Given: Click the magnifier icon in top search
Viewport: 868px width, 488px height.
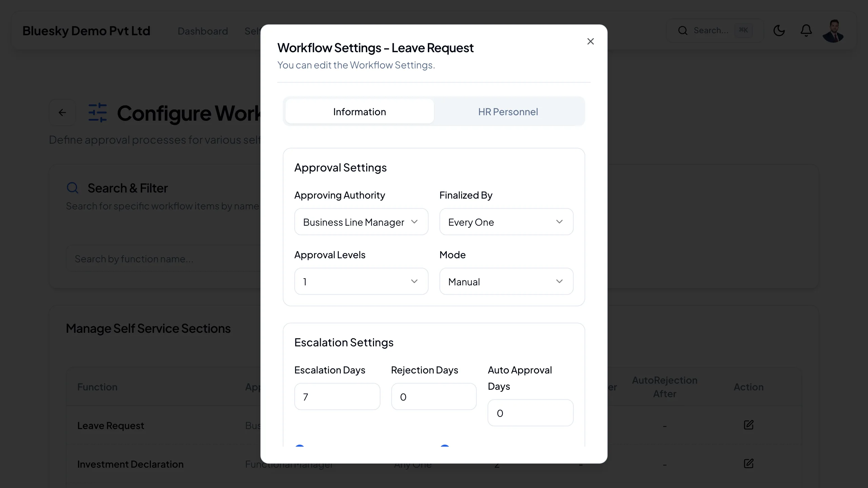Looking at the screenshot, I should [683, 30].
